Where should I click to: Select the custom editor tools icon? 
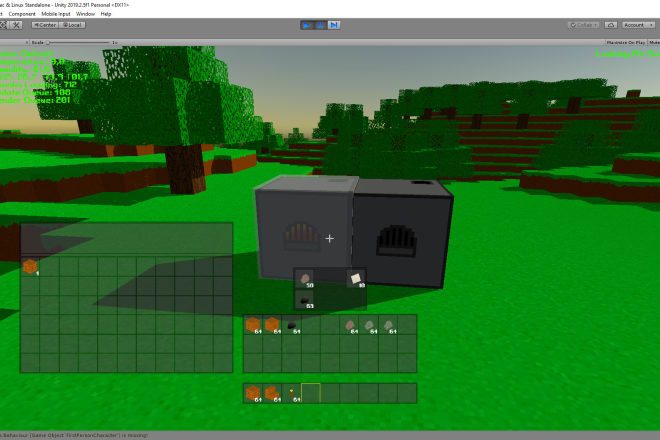[16, 25]
